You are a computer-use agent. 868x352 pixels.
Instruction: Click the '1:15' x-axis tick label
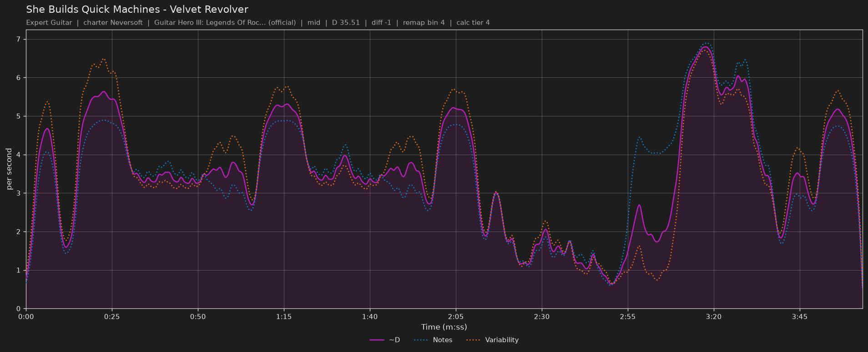(x=284, y=317)
